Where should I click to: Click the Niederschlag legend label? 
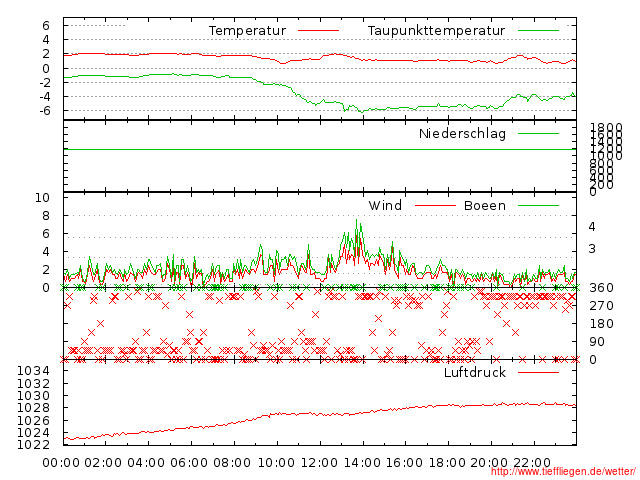click(x=462, y=134)
